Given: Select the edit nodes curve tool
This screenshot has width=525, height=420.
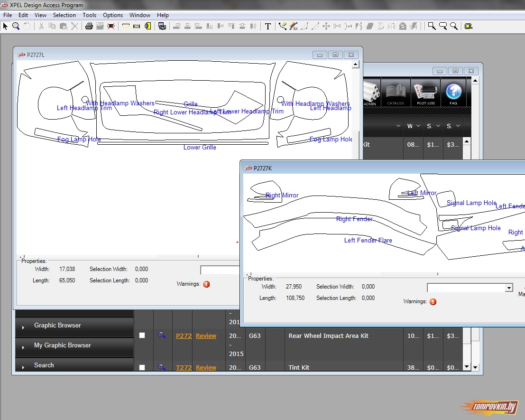Looking at the screenshot, I should (x=282, y=26).
